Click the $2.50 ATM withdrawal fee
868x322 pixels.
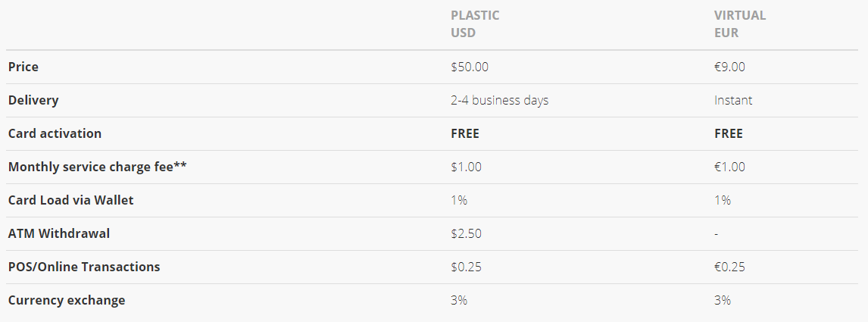click(466, 233)
